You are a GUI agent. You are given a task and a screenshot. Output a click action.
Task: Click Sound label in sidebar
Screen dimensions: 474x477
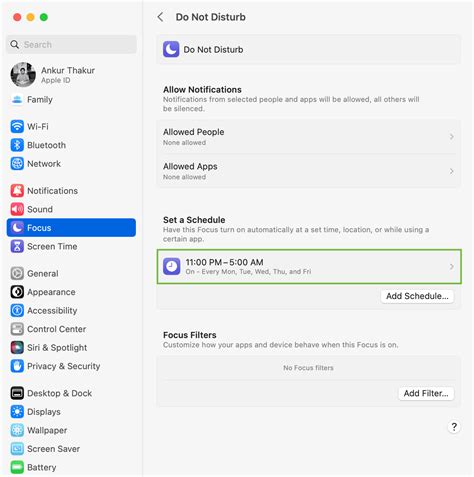pyautogui.click(x=40, y=209)
